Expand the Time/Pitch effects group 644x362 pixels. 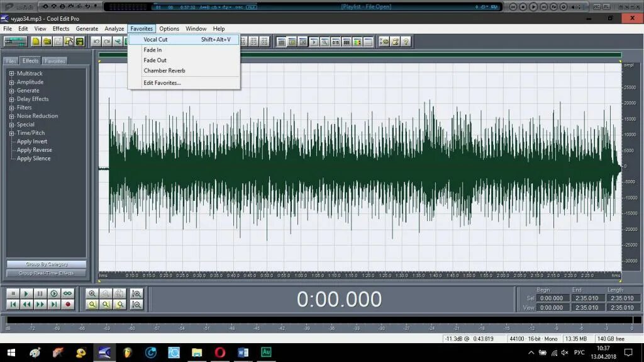point(11,133)
